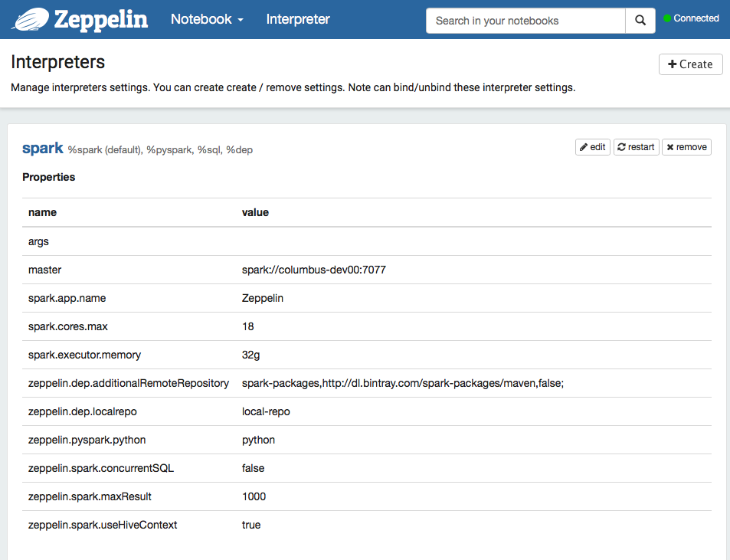Focus the Search in your notebooks field
This screenshot has height=560, width=730.
[525, 21]
